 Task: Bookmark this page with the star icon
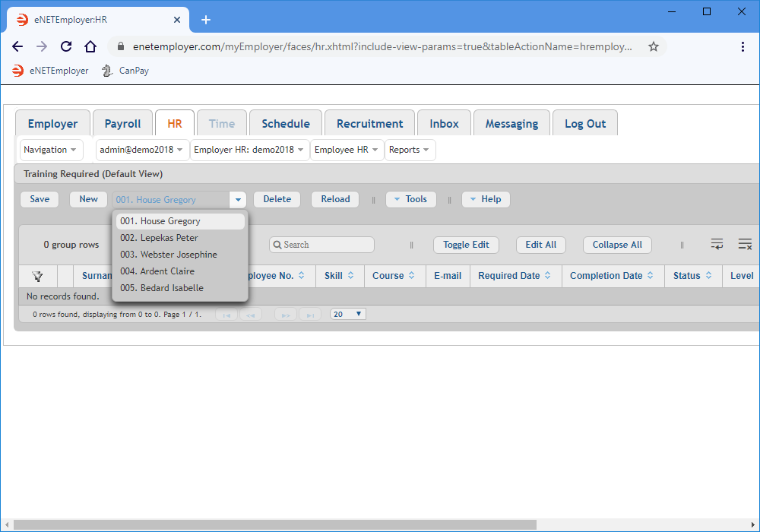(654, 46)
